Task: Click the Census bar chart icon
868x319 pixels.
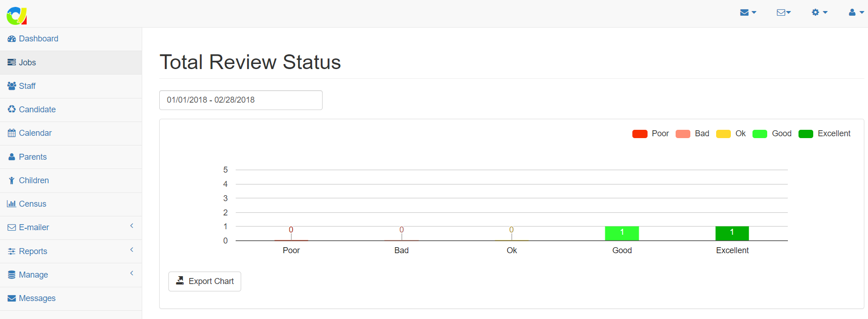Action: point(12,204)
